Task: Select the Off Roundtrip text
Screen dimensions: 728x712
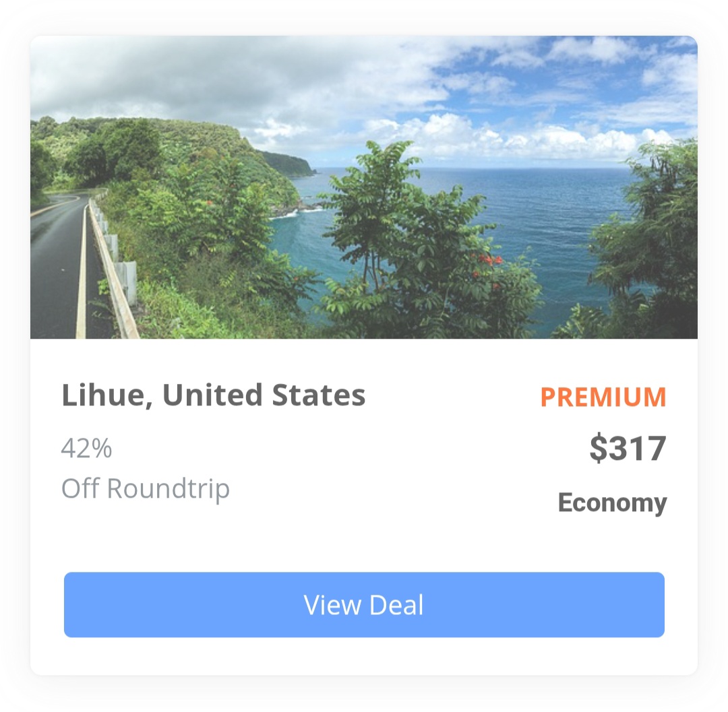Action: pyautogui.click(x=146, y=489)
